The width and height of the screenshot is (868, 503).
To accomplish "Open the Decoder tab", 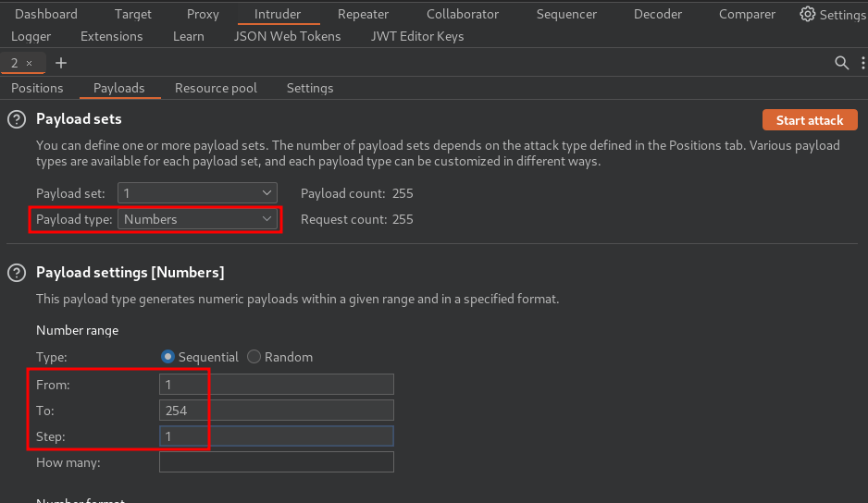I will point(658,14).
